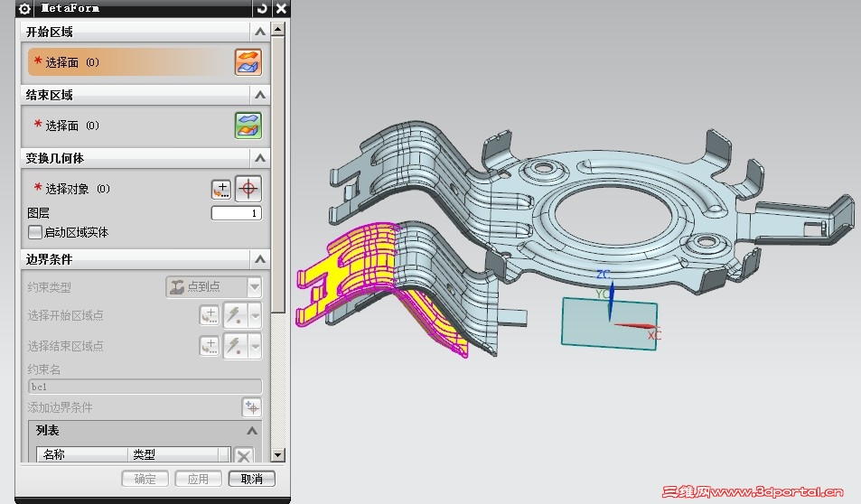Click the dialog vertical scrollbar thumb

click(x=278, y=174)
